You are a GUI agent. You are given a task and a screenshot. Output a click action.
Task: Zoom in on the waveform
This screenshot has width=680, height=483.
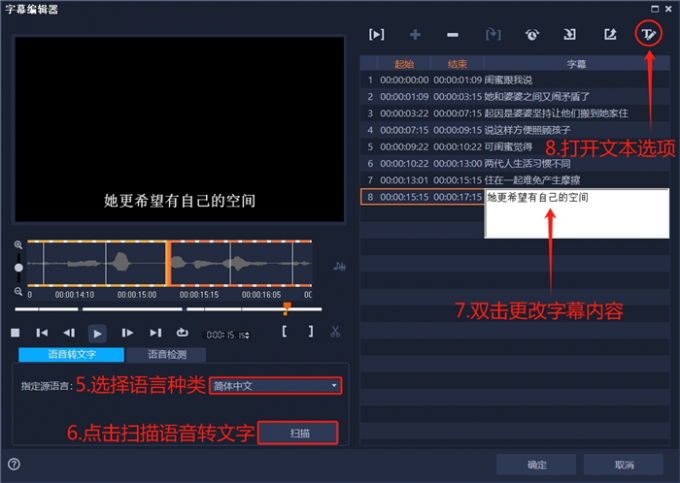tap(18, 245)
